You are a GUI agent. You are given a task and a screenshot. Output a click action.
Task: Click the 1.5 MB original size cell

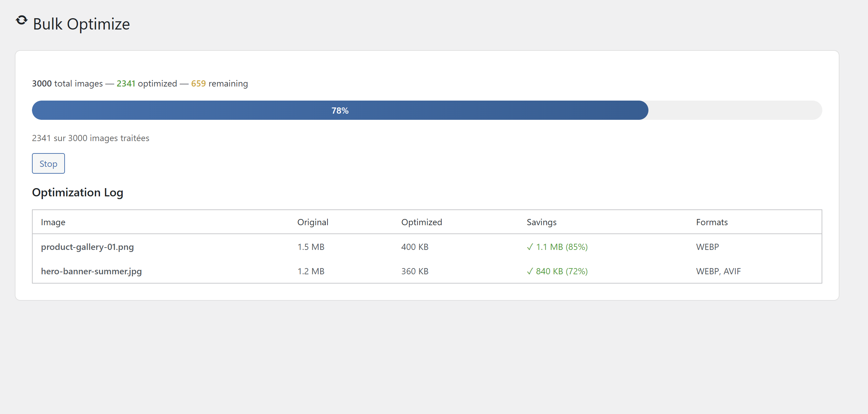(x=311, y=247)
